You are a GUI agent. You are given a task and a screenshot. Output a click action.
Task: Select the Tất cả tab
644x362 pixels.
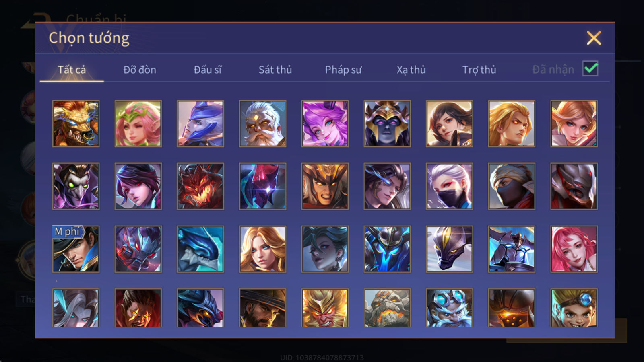(x=72, y=70)
